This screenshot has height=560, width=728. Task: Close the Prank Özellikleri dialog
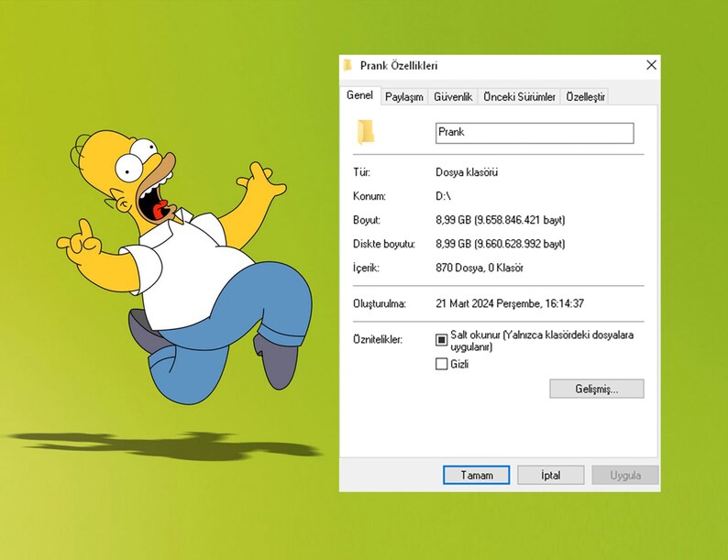651,65
